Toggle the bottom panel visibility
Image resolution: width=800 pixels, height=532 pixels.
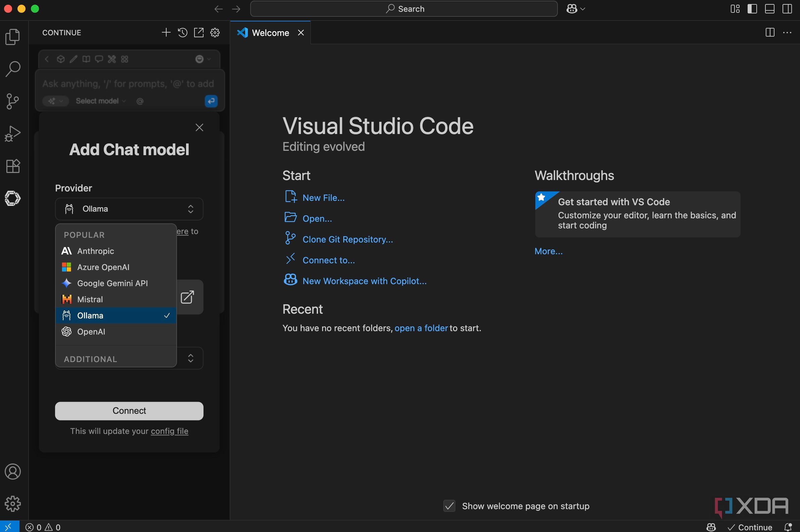769,9
